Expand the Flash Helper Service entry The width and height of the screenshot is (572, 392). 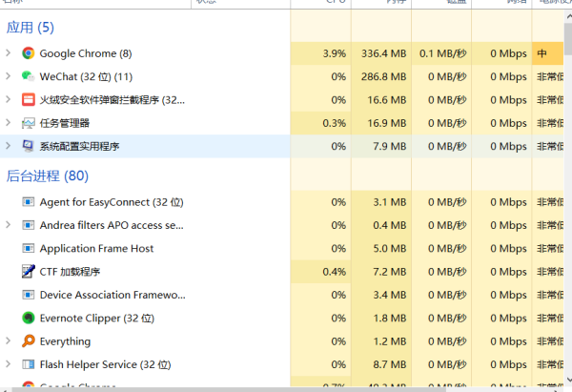coord(8,364)
